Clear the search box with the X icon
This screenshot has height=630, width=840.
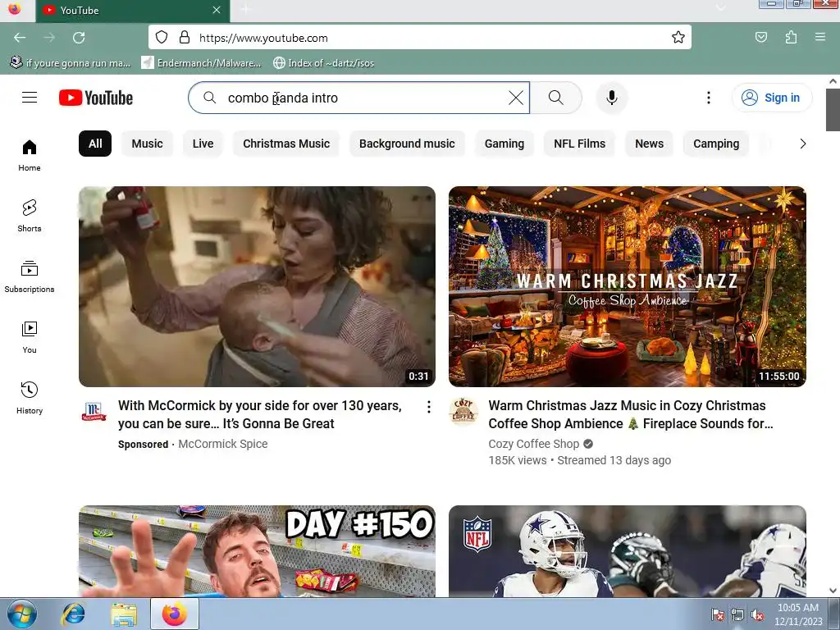516,98
